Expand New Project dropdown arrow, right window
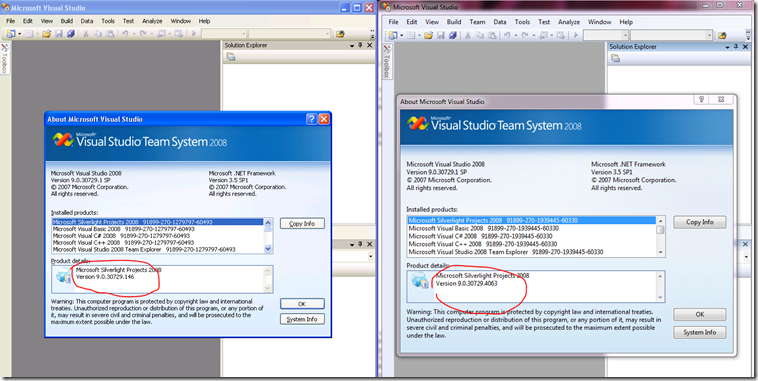 [402, 35]
